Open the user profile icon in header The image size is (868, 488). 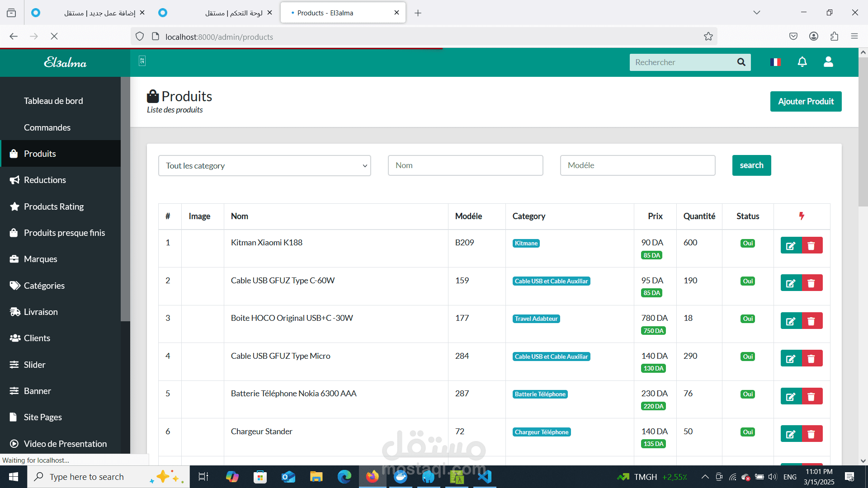[828, 62]
